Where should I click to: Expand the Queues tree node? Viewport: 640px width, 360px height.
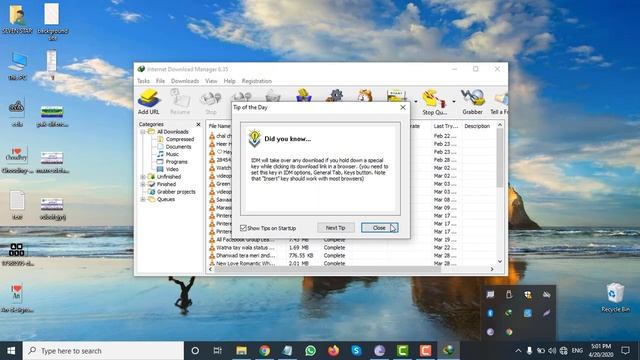[x=143, y=199]
